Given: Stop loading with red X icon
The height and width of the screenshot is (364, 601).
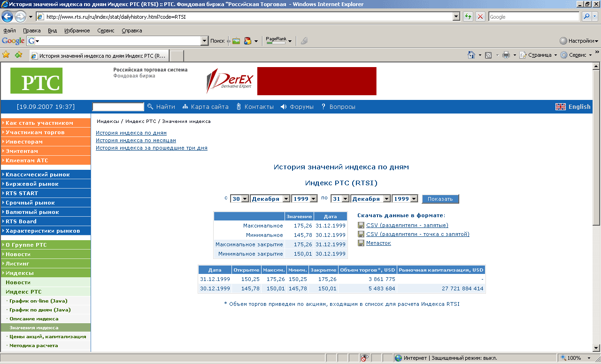Looking at the screenshot, I should coord(480,16).
